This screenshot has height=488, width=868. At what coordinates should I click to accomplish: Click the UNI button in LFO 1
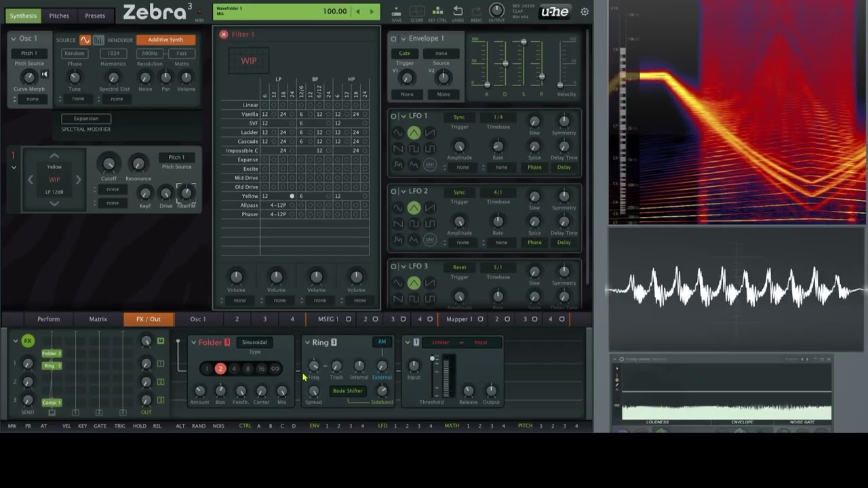429,164
